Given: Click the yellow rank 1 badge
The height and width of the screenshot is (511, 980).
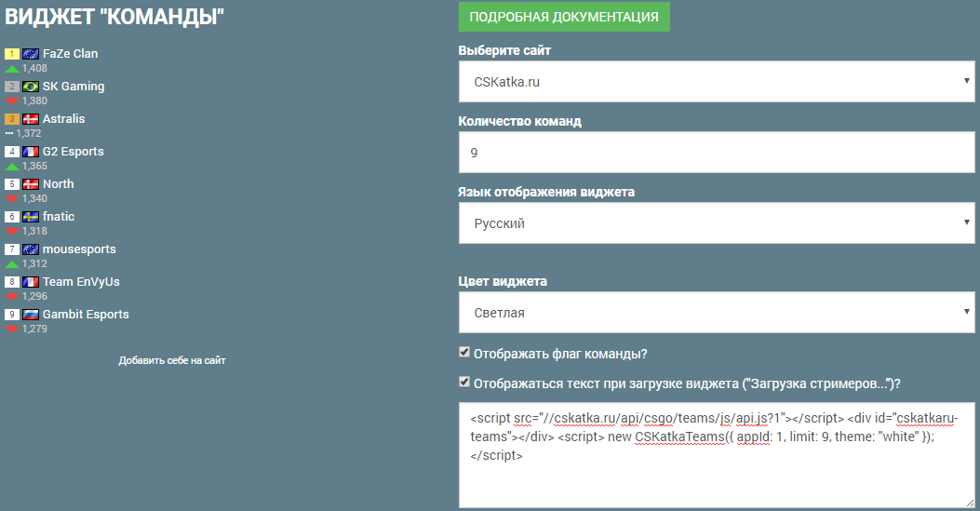Looking at the screenshot, I should (x=12, y=54).
